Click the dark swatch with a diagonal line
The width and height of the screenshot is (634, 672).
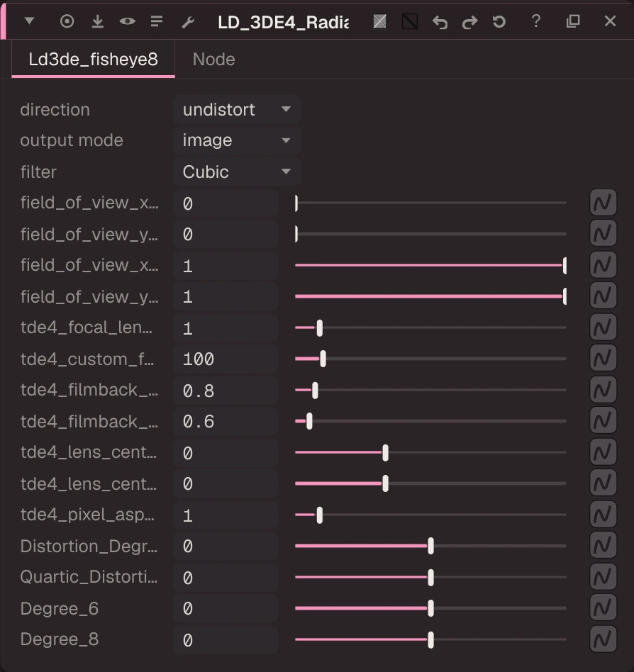410,21
